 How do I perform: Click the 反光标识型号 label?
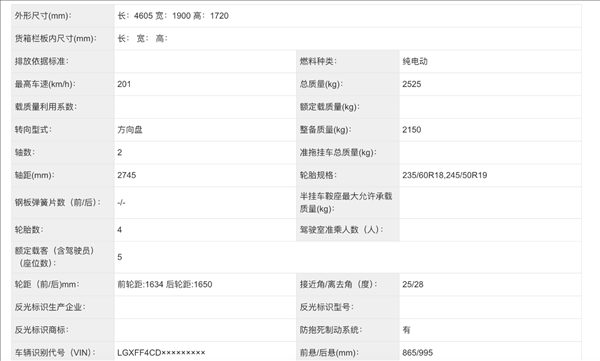point(326,307)
